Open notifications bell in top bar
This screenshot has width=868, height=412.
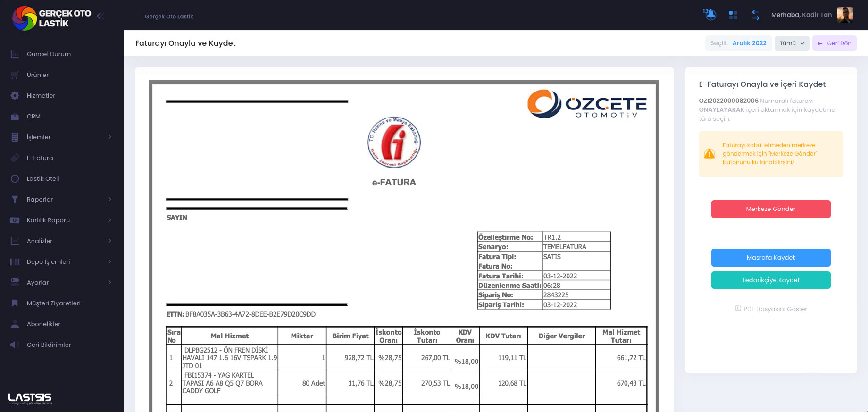click(710, 15)
